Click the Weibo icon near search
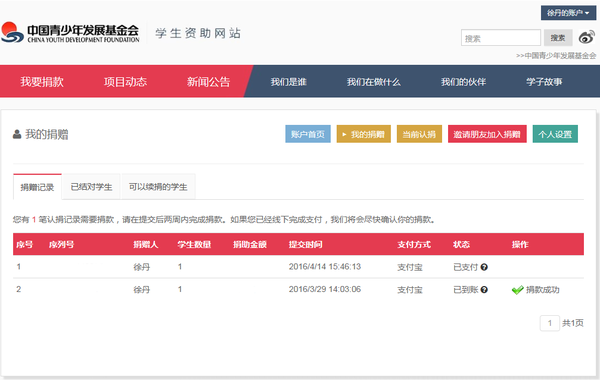Image resolution: width=600 pixels, height=380 pixels. [587, 38]
